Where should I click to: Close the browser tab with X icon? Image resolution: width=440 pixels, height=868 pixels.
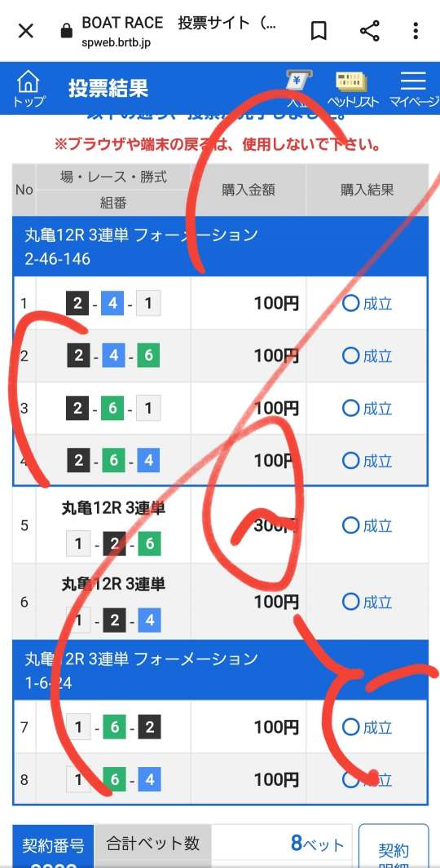(26, 31)
